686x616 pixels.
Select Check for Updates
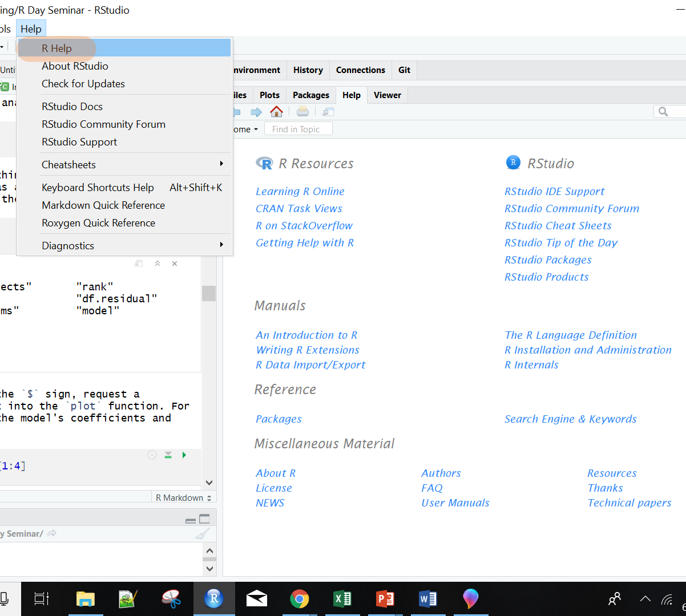pos(124,83)
